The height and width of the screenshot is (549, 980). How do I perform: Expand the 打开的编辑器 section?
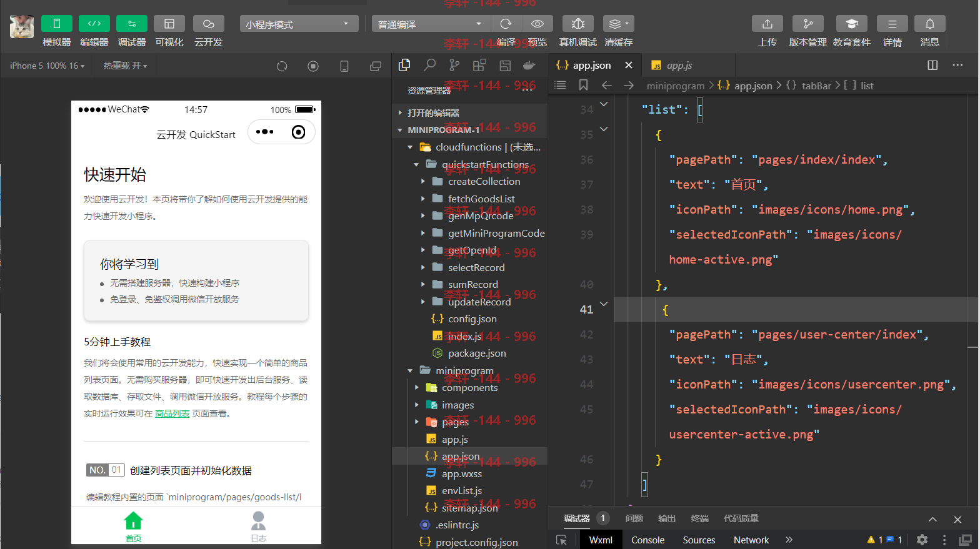(x=469, y=112)
